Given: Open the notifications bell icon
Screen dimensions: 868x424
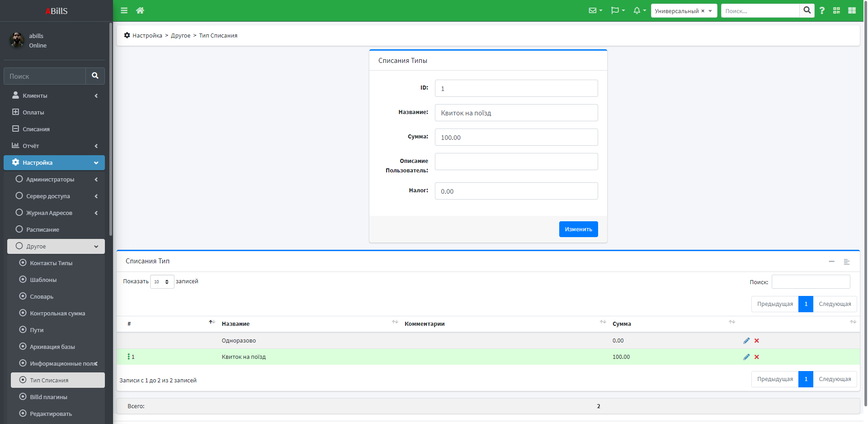Looking at the screenshot, I should click(x=639, y=10).
